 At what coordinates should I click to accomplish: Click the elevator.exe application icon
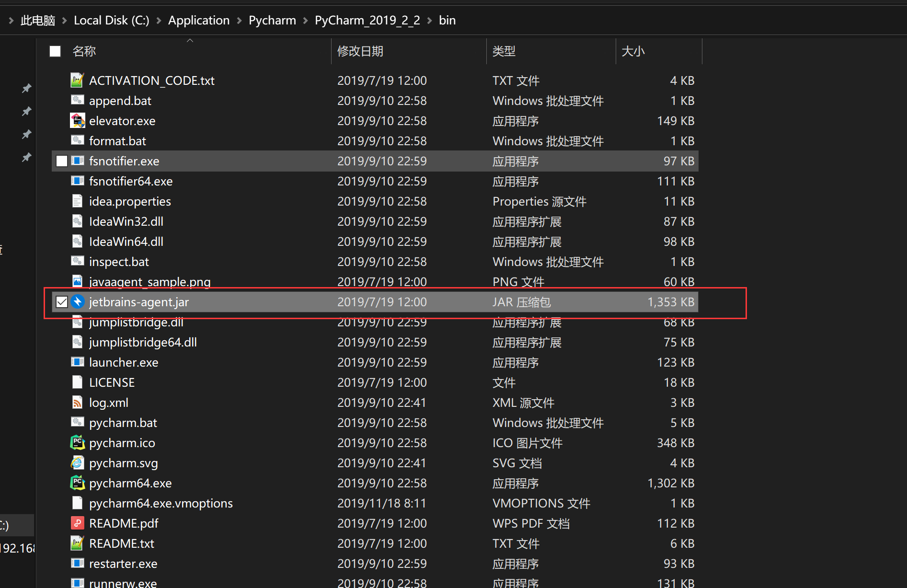coord(77,120)
